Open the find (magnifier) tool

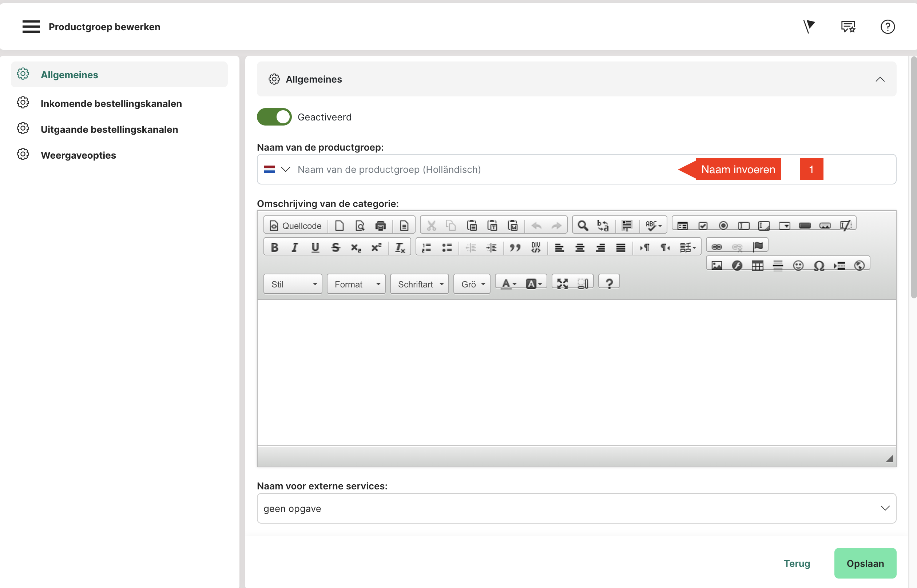(582, 226)
